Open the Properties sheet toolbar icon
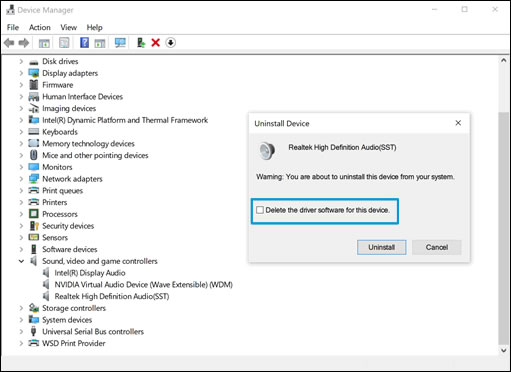The height and width of the screenshot is (372, 511). 64,43
